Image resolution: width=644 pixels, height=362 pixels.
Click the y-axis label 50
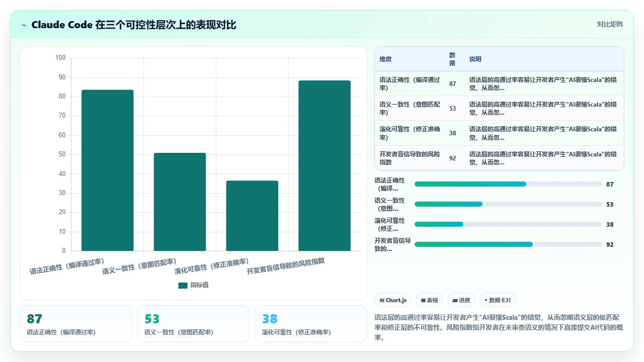tap(62, 154)
